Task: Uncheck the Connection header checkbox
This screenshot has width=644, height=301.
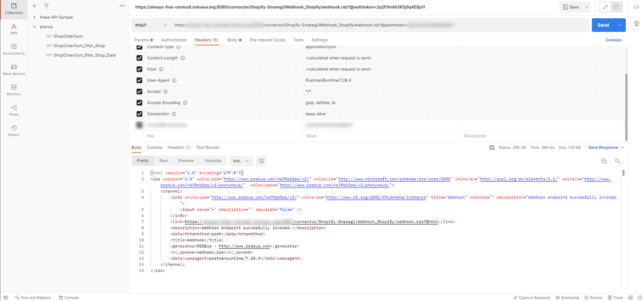Action: (x=140, y=114)
